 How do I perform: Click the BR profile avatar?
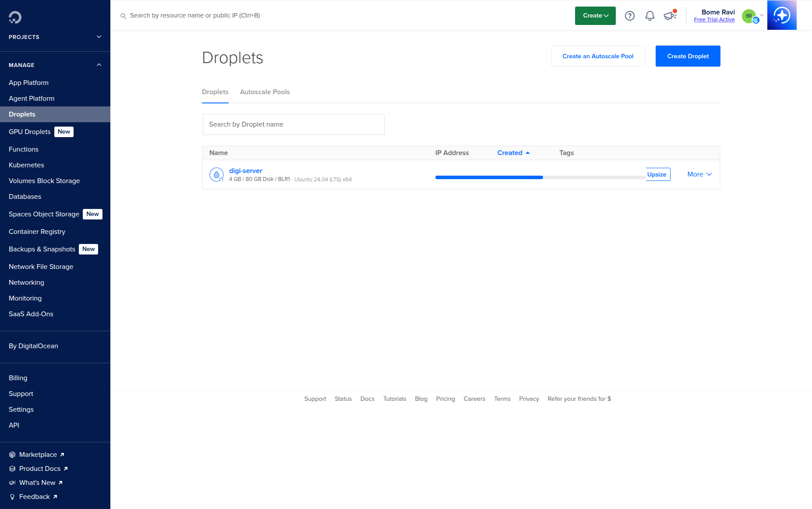tap(748, 16)
